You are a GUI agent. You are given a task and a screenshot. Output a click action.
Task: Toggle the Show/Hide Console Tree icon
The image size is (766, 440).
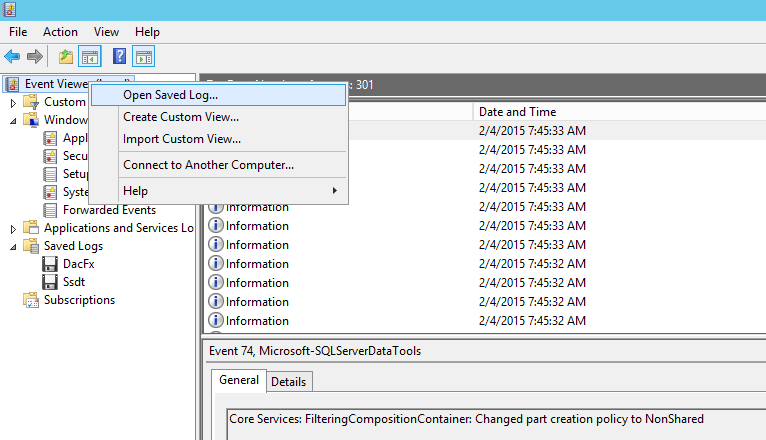pos(90,57)
